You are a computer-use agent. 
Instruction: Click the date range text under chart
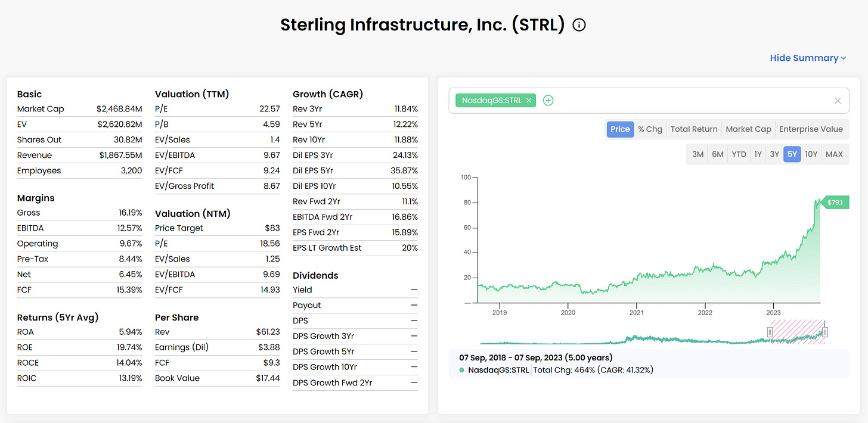click(536, 358)
